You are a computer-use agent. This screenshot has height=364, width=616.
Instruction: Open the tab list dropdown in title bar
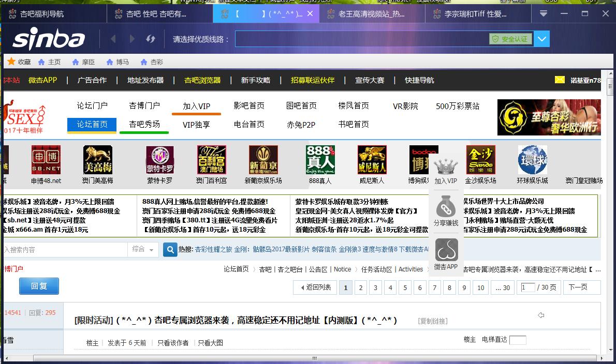point(544,14)
